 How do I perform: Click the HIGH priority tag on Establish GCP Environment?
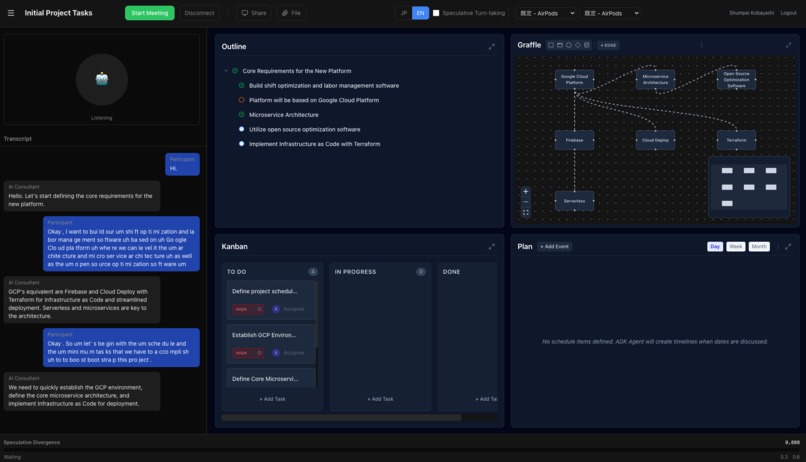point(248,353)
